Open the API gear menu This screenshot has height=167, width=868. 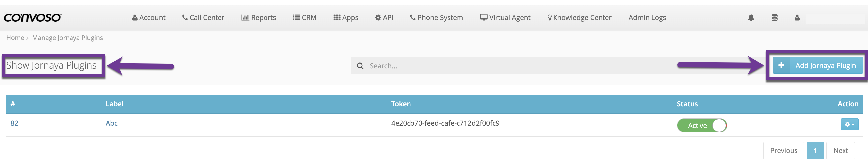[384, 18]
